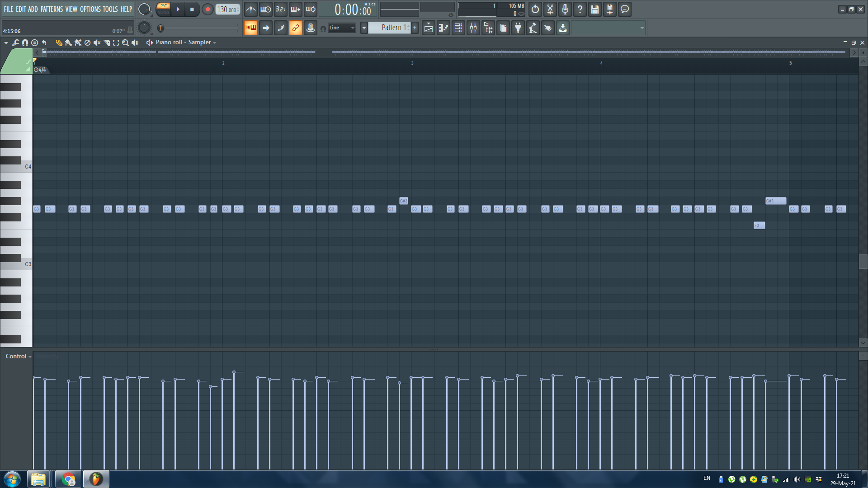Toggle the piano roll magnet snap
868x488 pixels.
coord(25,42)
